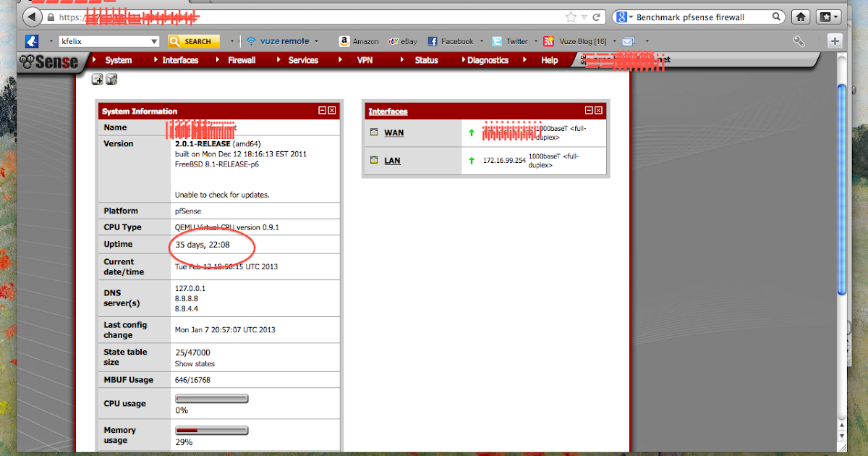This screenshot has width=868, height=456.
Task: Open the Facebook toolbar shortcut
Action: point(451,41)
